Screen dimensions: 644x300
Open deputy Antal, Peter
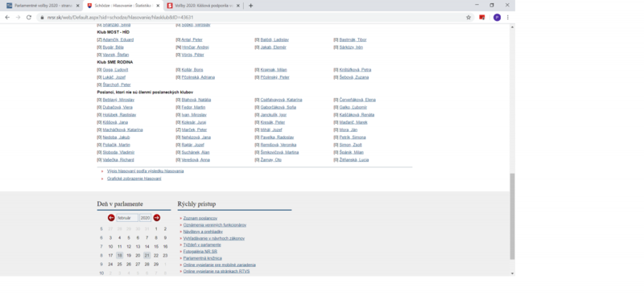click(192, 39)
